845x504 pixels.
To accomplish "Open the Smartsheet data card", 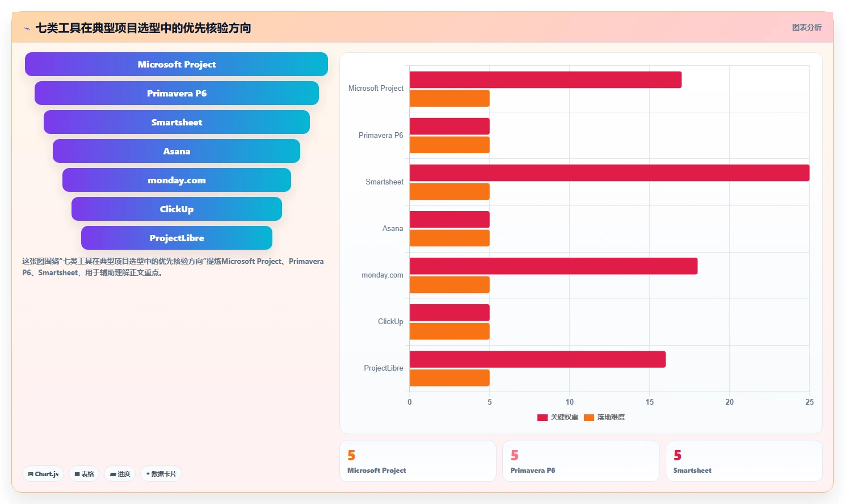I will (x=744, y=461).
